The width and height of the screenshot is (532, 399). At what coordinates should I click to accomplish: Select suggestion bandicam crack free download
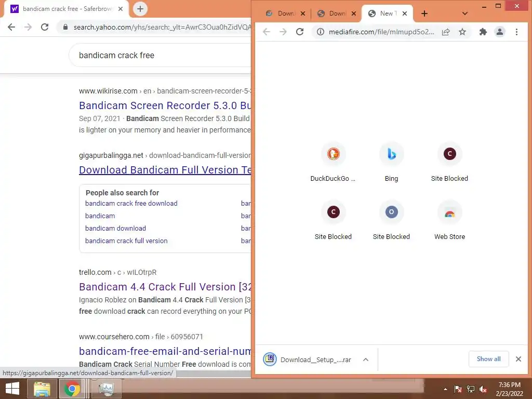131,203
